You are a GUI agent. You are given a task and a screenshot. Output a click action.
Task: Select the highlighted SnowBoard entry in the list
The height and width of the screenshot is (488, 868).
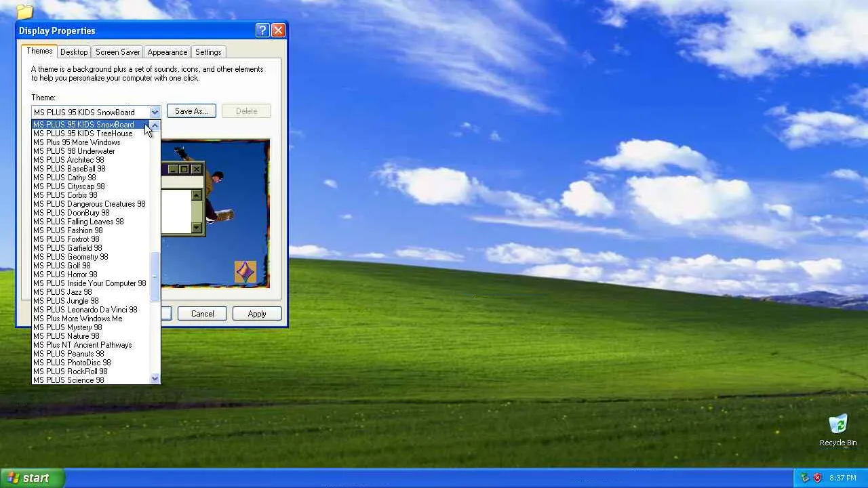click(91, 125)
